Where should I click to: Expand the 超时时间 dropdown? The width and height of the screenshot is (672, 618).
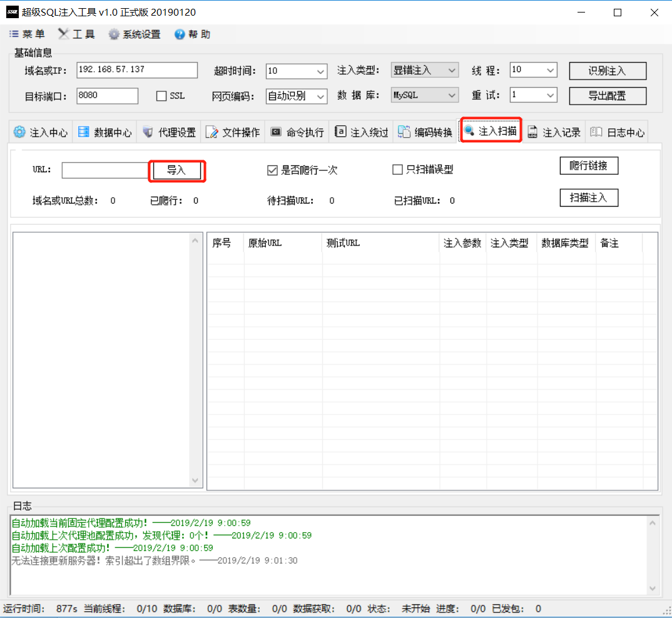(320, 71)
